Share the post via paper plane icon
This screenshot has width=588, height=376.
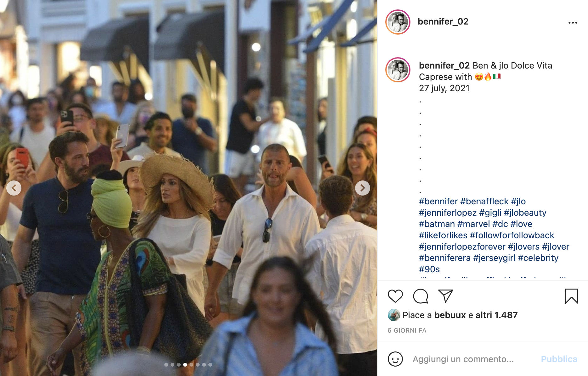click(x=445, y=296)
